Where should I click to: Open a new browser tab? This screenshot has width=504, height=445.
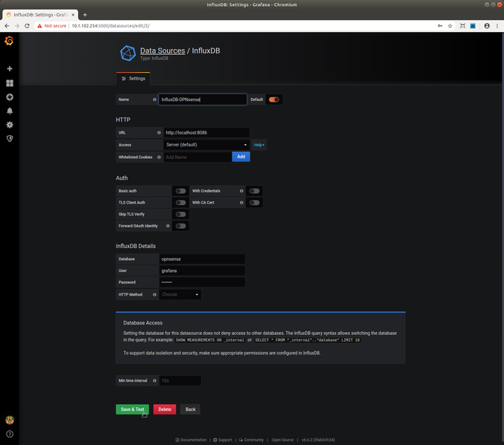point(85,15)
